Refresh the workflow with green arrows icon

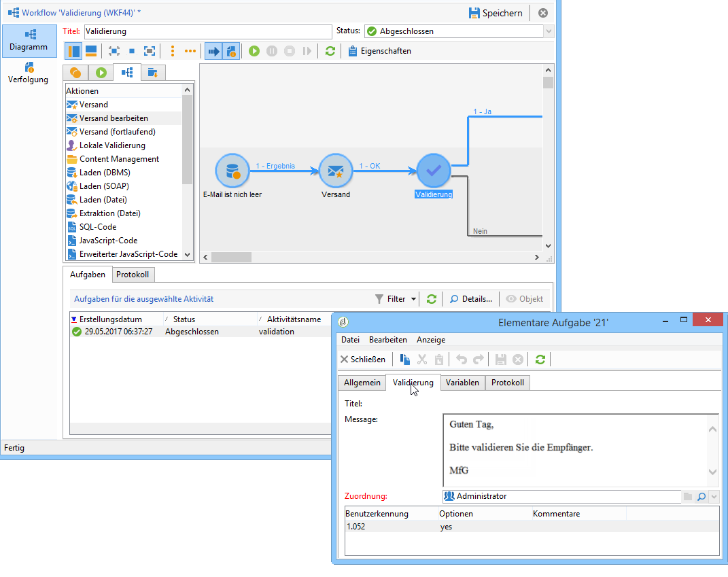coord(330,51)
